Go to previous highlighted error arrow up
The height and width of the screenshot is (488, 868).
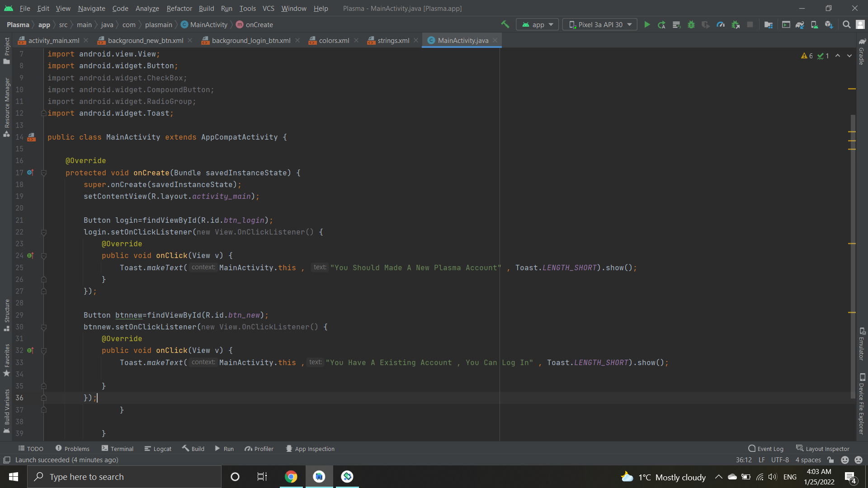[838, 56]
